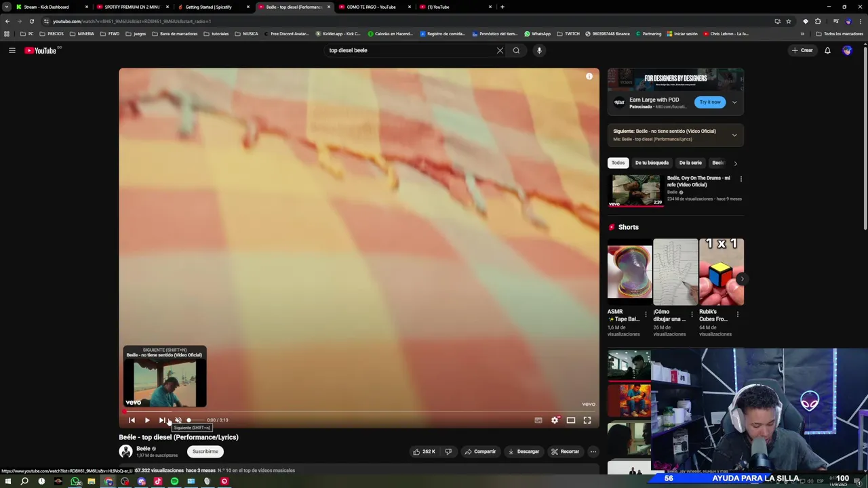The height and width of the screenshot is (488, 868).
Task: Open Todos los marcadores folder
Action: pos(840,34)
